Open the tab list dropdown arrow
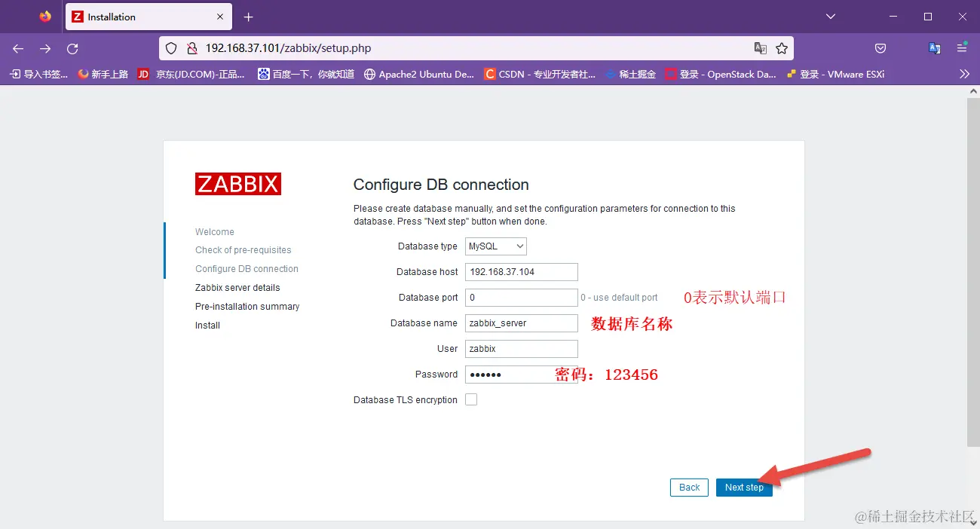Screen dimensions: 980x529 830,16
